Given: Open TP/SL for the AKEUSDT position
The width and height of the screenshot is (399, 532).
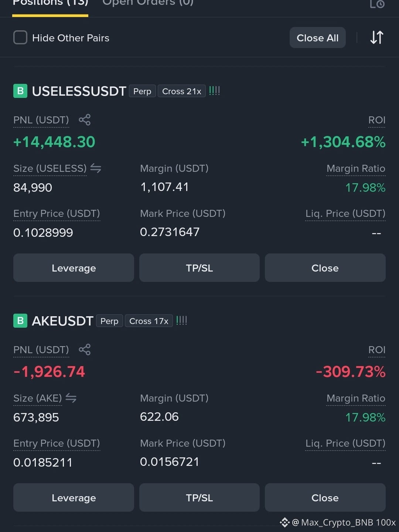Looking at the screenshot, I should 199,498.
